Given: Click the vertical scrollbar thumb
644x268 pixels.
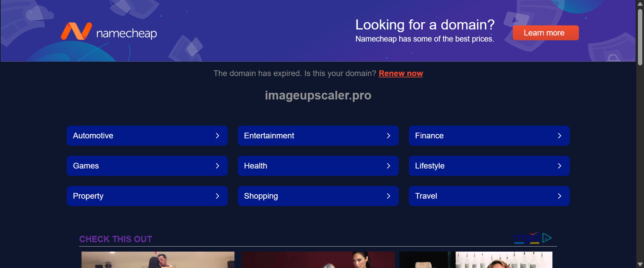Looking at the screenshot, I should [640, 37].
